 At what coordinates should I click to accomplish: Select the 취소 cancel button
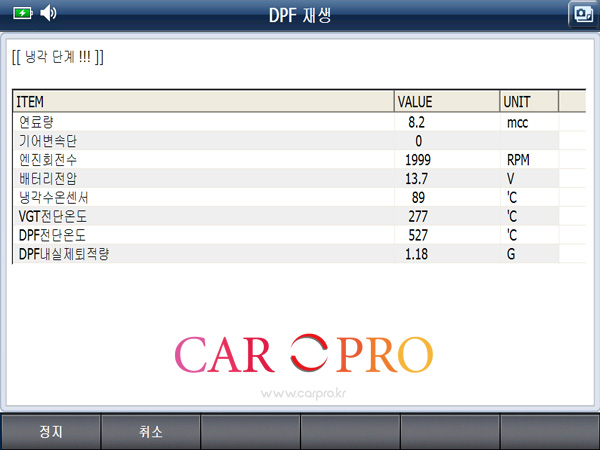pyautogui.click(x=150, y=432)
